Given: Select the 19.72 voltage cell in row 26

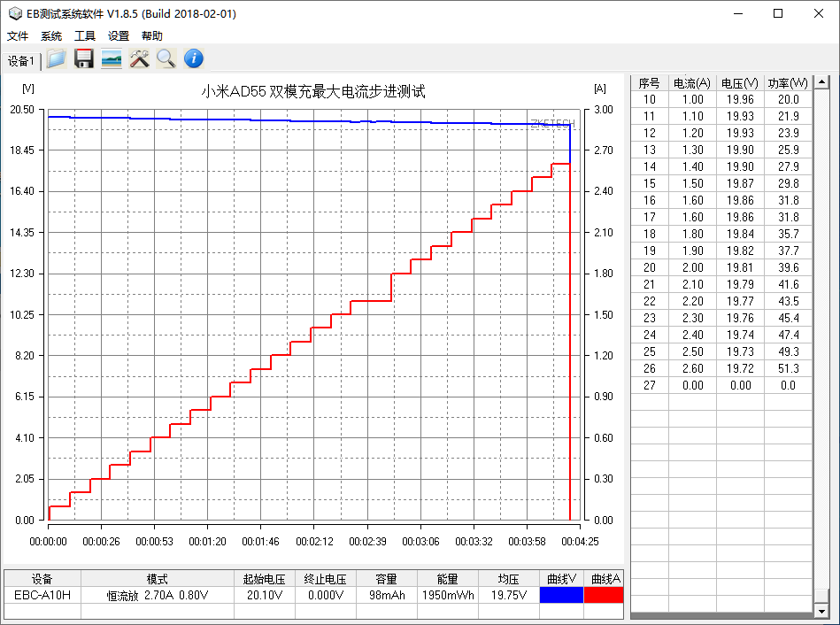Looking at the screenshot, I should 740,368.
